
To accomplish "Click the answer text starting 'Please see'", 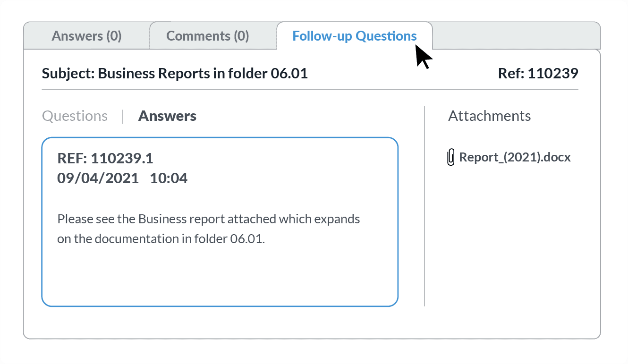I will [x=208, y=220].
